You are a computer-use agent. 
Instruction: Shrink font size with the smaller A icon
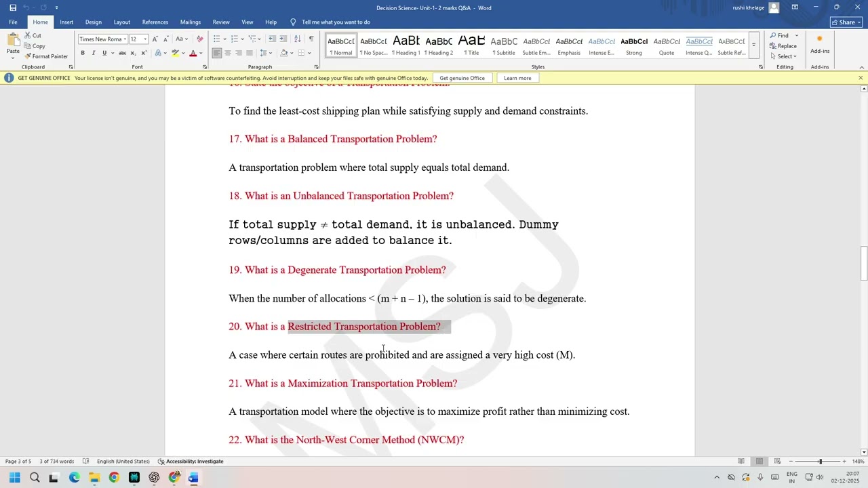pos(165,39)
